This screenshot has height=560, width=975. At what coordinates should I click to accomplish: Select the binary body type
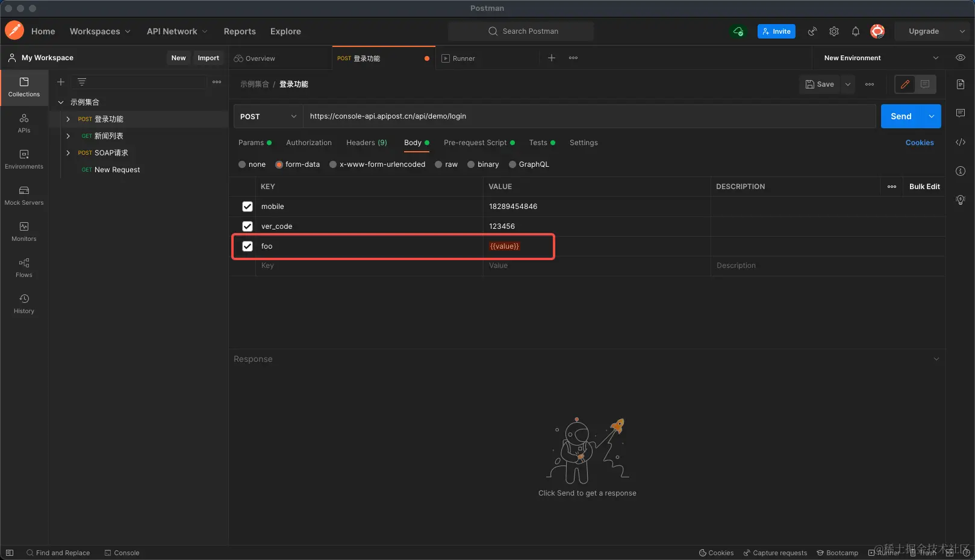[471, 164]
